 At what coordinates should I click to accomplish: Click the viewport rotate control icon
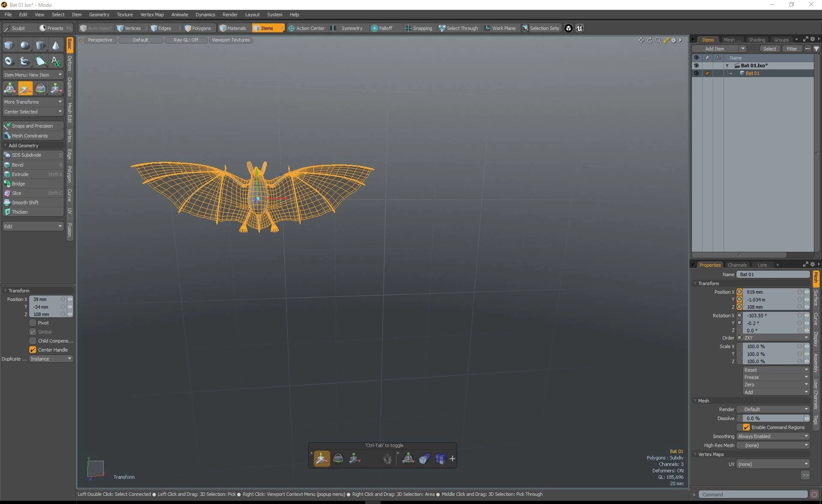649,40
